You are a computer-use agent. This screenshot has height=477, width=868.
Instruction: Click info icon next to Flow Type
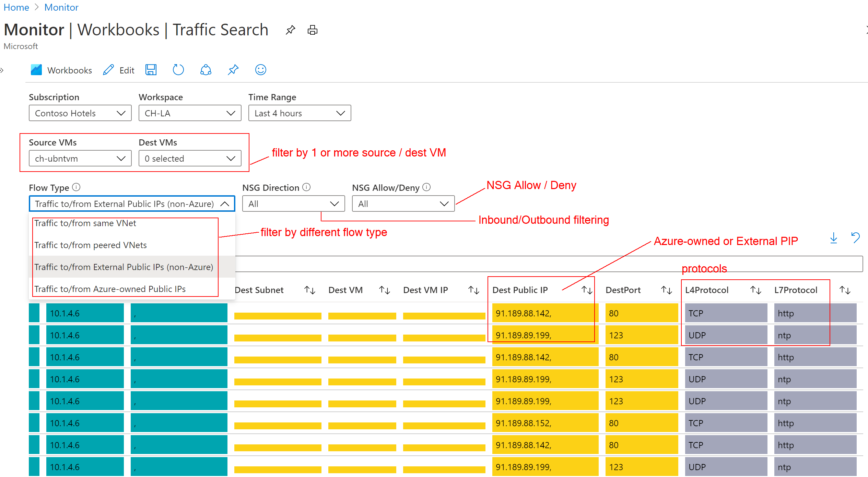pos(76,187)
